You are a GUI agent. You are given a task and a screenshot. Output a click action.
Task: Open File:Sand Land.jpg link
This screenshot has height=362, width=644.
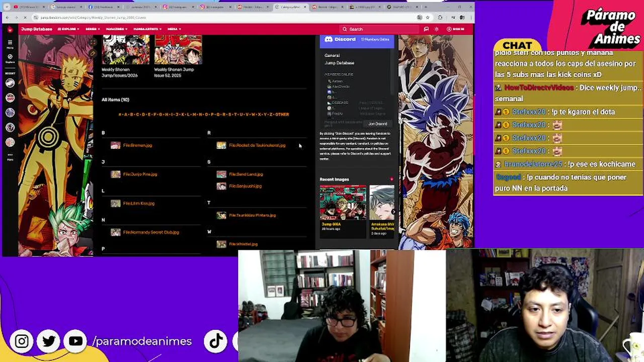click(246, 174)
